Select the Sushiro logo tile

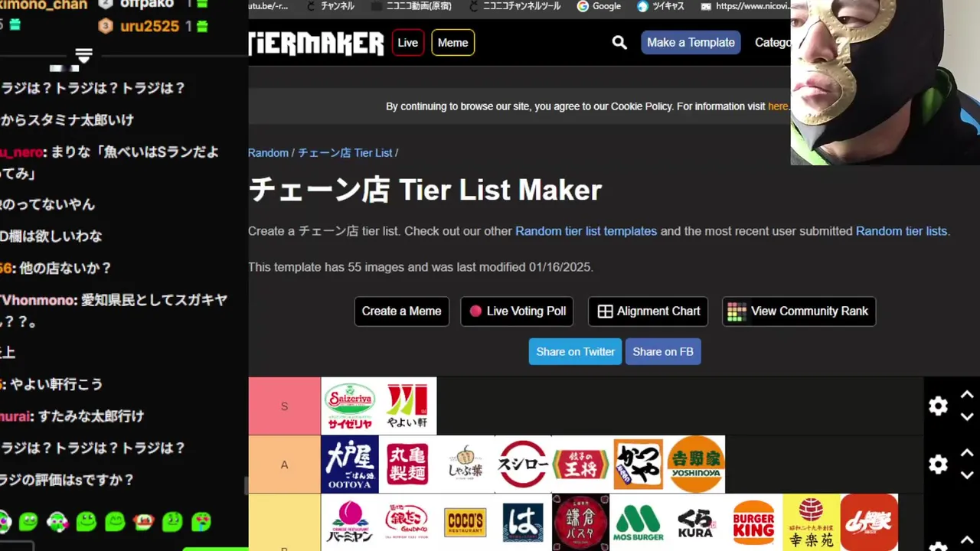(523, 465)
